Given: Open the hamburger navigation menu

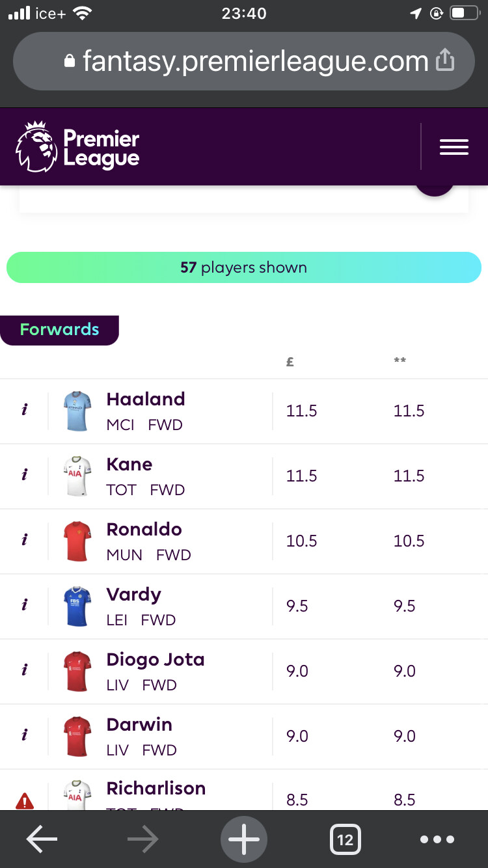Looking at the screenshot, I should pyautogui.click(x=454, y=147).
